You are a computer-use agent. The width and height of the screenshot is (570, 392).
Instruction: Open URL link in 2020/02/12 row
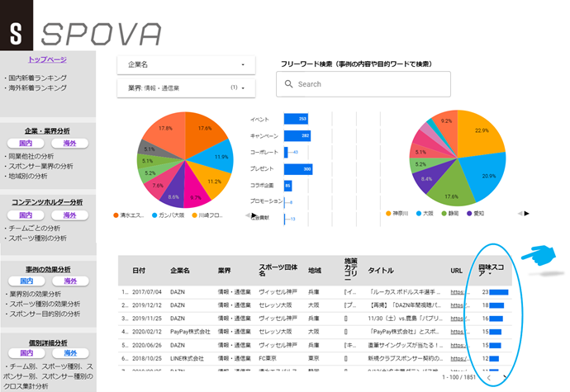[x=460, y=332]
